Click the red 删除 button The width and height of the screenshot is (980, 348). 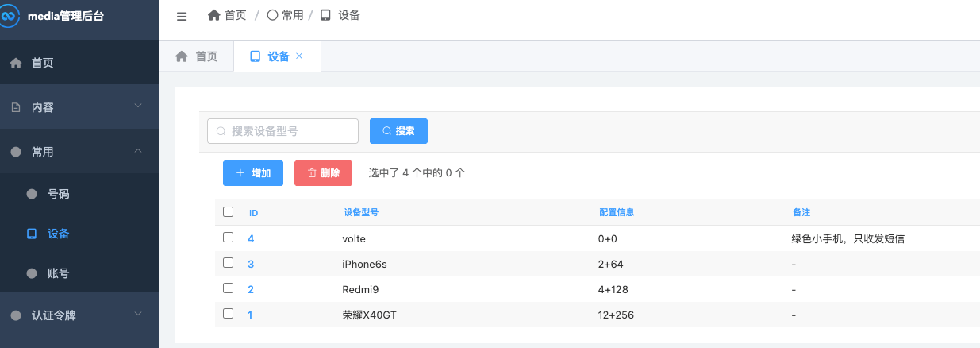[x=323, y=173]
